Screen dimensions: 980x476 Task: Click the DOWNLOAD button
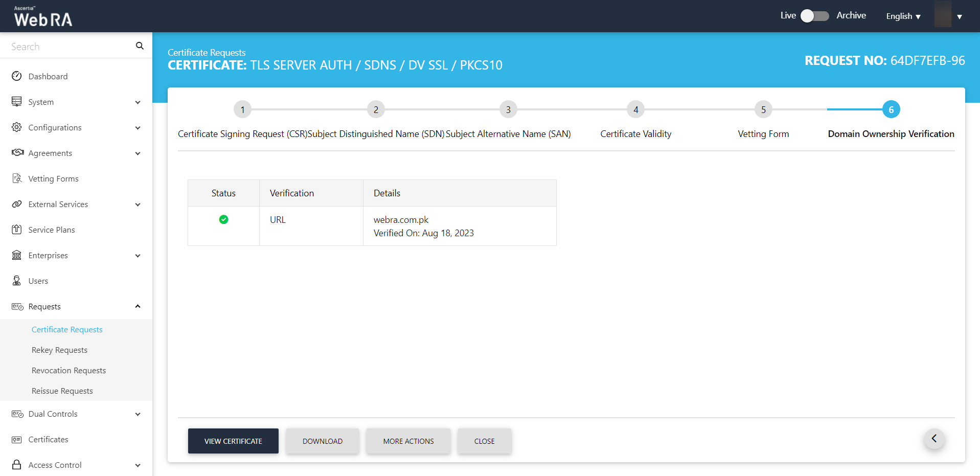[x=323, y=441]
